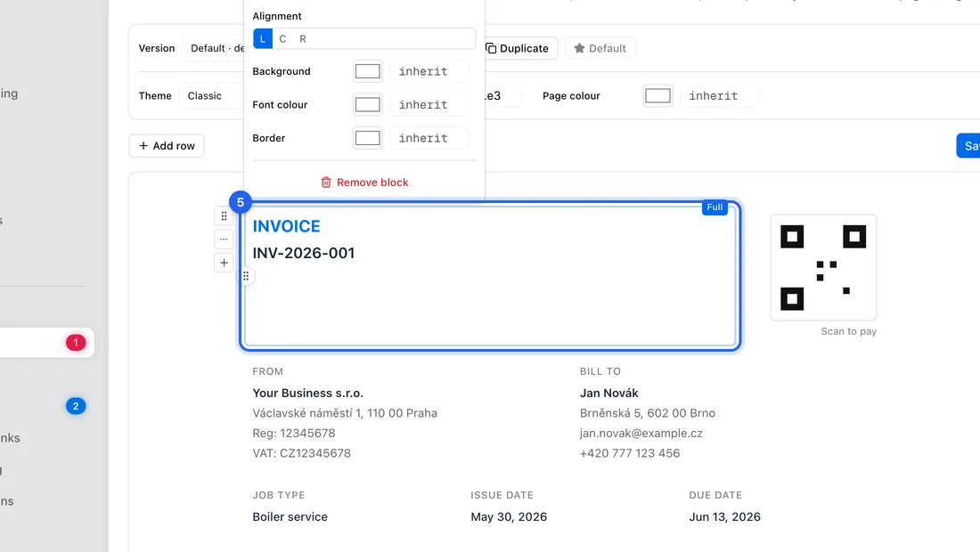Click the star icon on Default button
The width and height of the screenshot is (980, 552).
point(579,48)
